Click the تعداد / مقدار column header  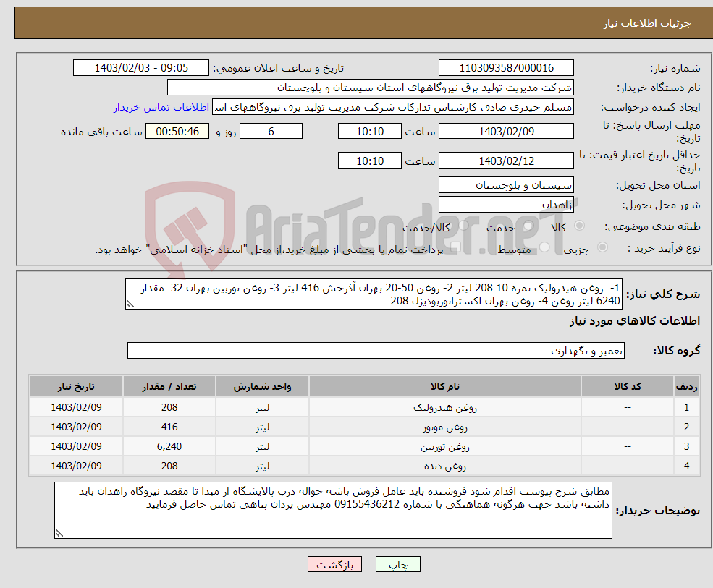[169, 387]
